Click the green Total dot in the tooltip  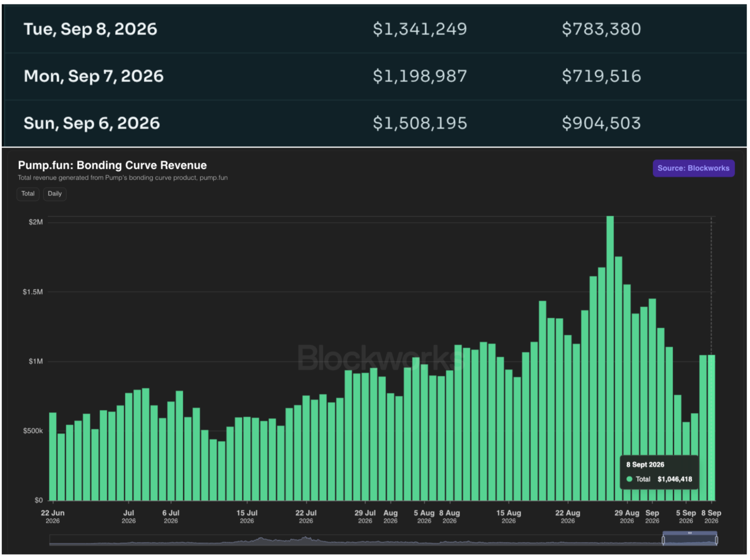(x=630, y=479)
